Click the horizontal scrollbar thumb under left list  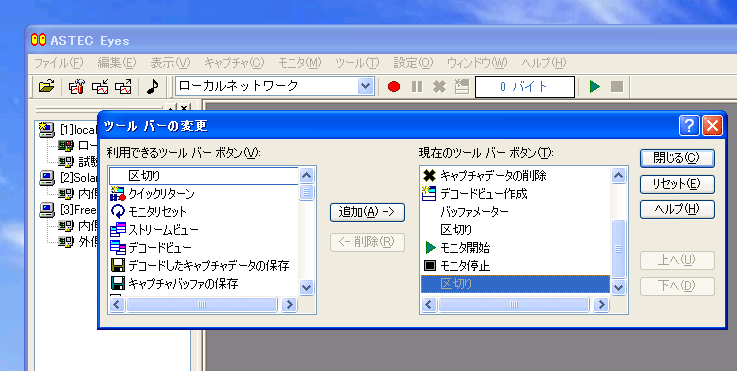click(x=202, y=305)
